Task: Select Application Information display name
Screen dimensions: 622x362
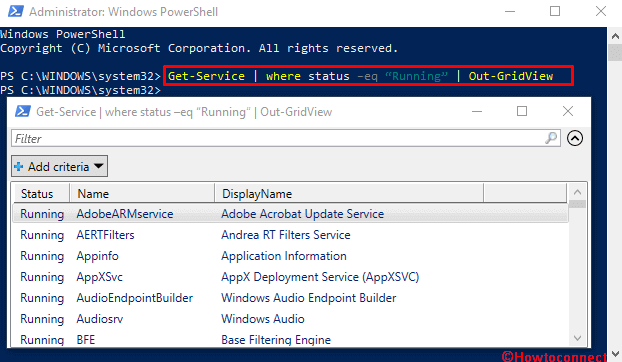Action: (x=284, y=256)
